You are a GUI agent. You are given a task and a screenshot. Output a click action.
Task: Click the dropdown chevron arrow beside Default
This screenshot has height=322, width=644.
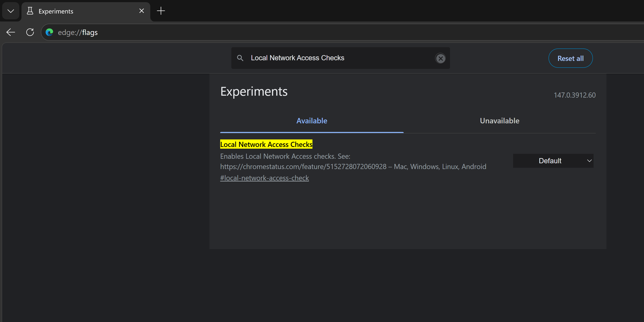click(x=589, y=161)
